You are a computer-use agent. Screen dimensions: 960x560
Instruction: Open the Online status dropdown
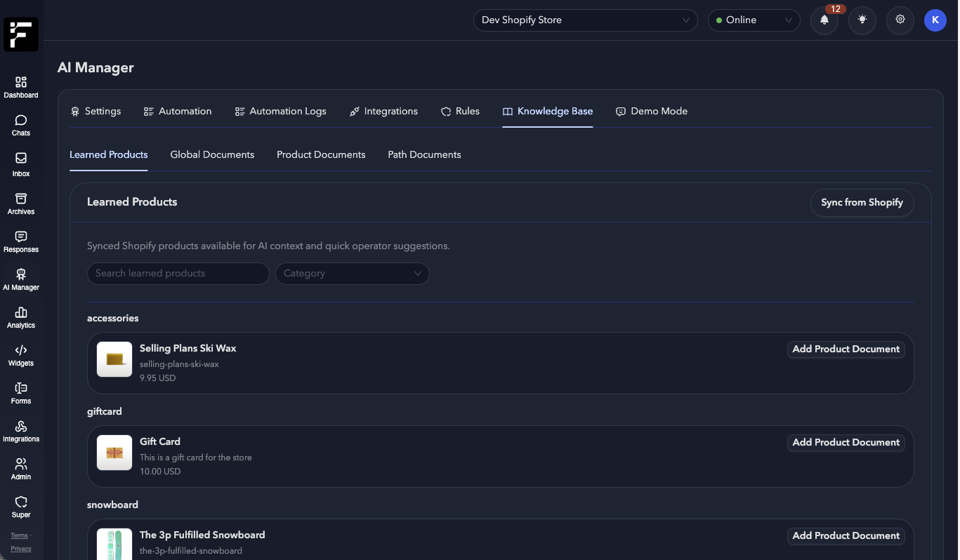[754, 20]
